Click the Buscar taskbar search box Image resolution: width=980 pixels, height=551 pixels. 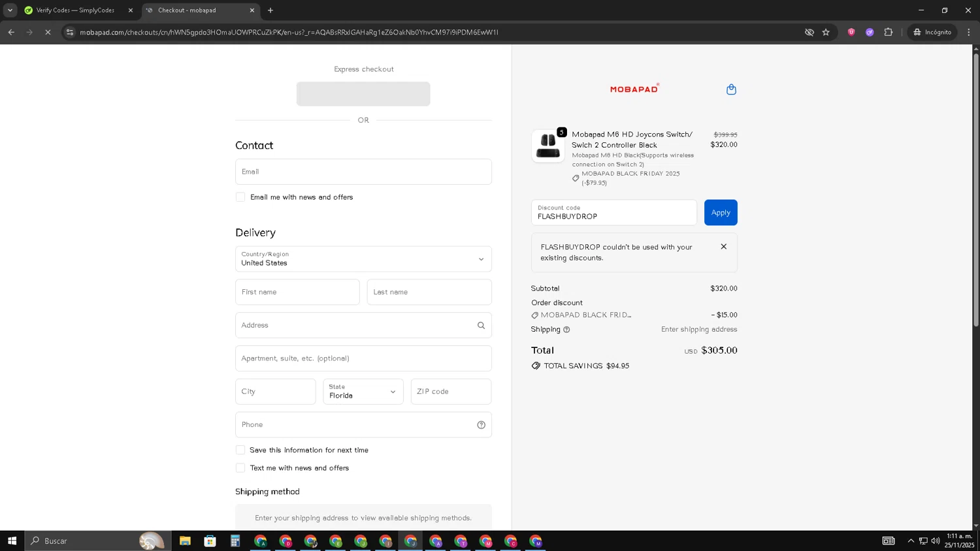point(98,541)
